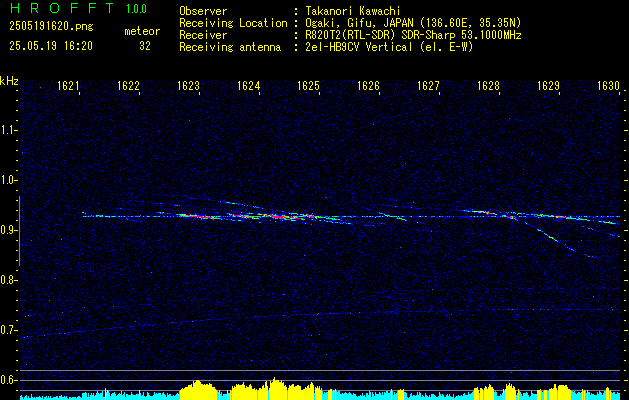The image size is (629, 400).
Task: Click the name Takanori Kawachi
Action: tap(353, 11)
